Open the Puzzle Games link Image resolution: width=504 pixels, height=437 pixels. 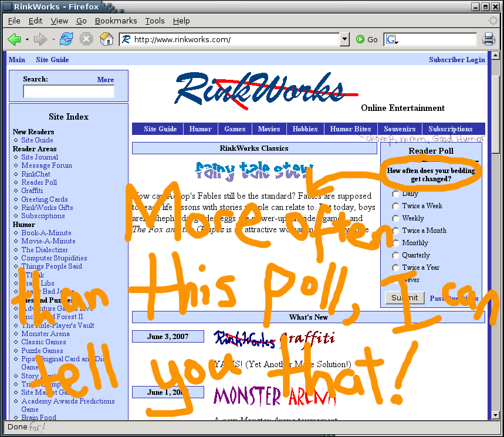tap(42, 351)
